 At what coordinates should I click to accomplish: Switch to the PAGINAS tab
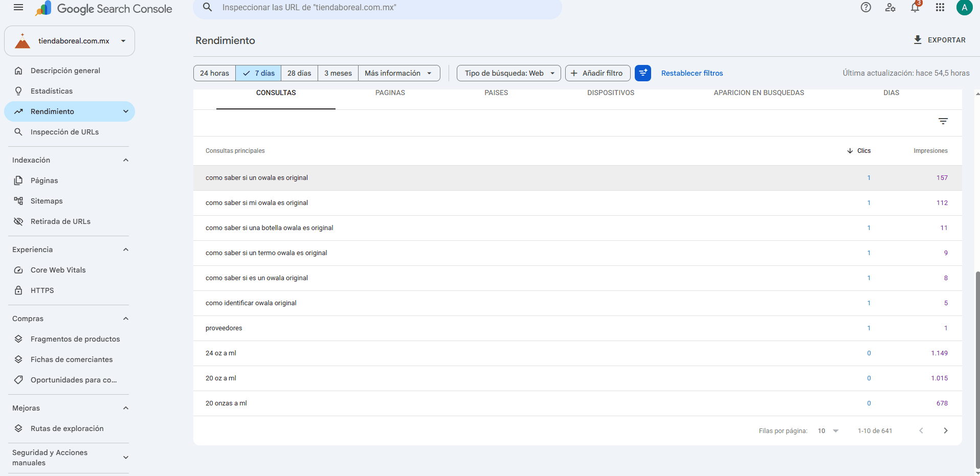[x=390, y=93]
